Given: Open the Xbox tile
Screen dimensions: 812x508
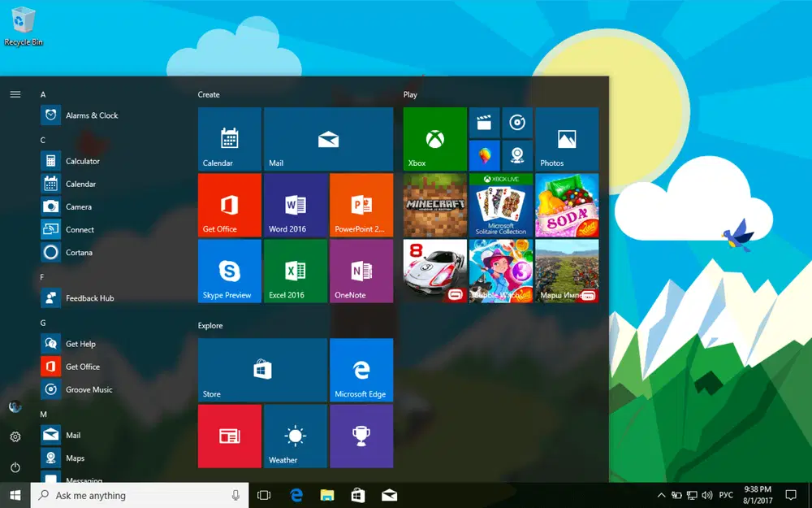Looking at the screenshot, I should tap(435, 139).
